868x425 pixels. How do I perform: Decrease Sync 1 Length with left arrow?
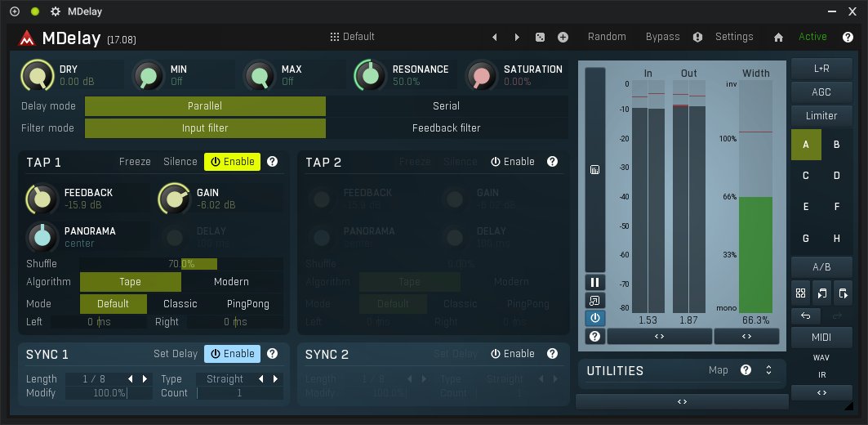[x=131, y=379]
